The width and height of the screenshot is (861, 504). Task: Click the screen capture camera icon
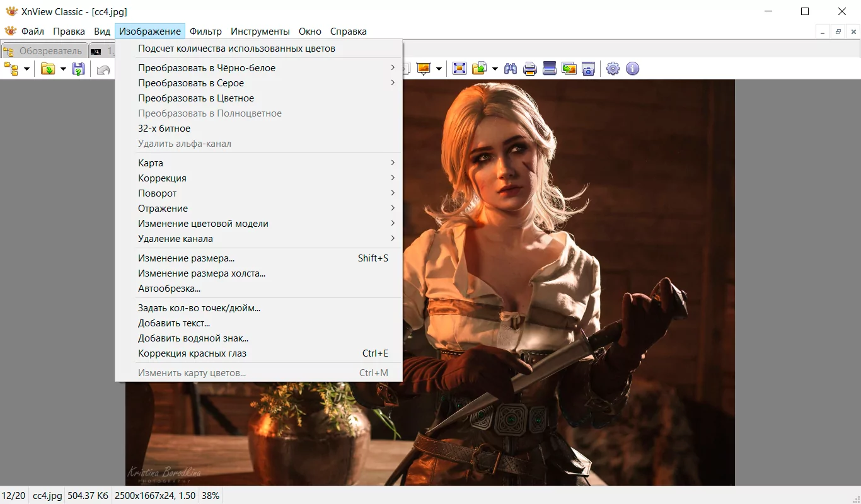[588, 68]
